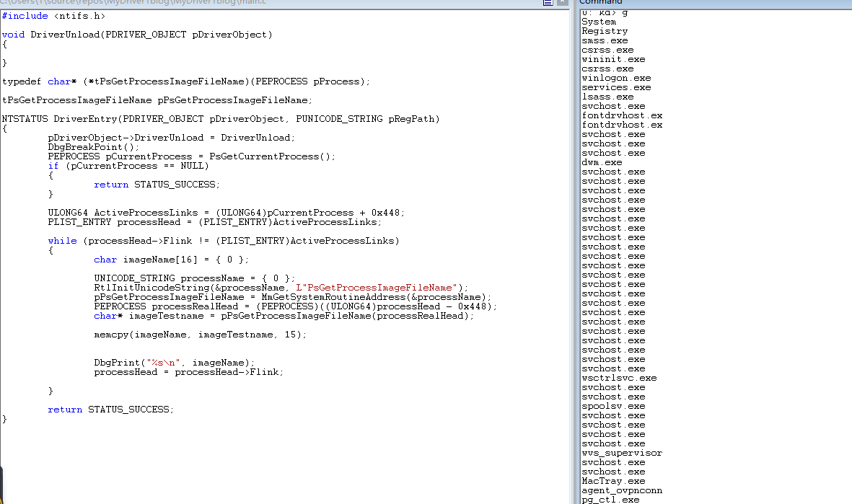Click the #include <ntifs.h> line
852x504 pixels.
point(53,16)
